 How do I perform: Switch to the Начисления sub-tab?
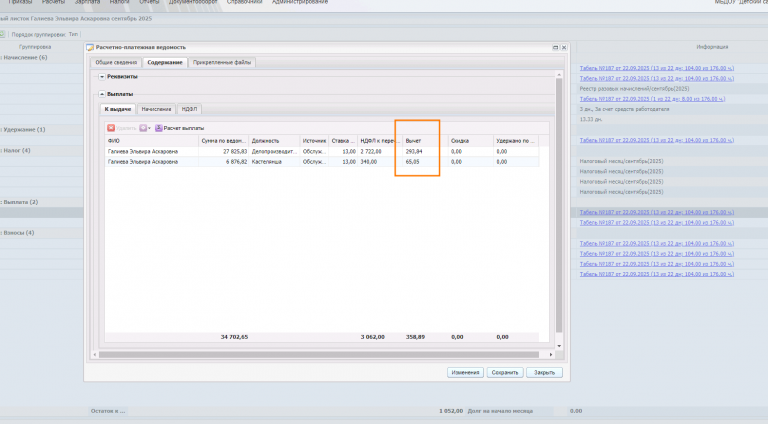[156, 109]
